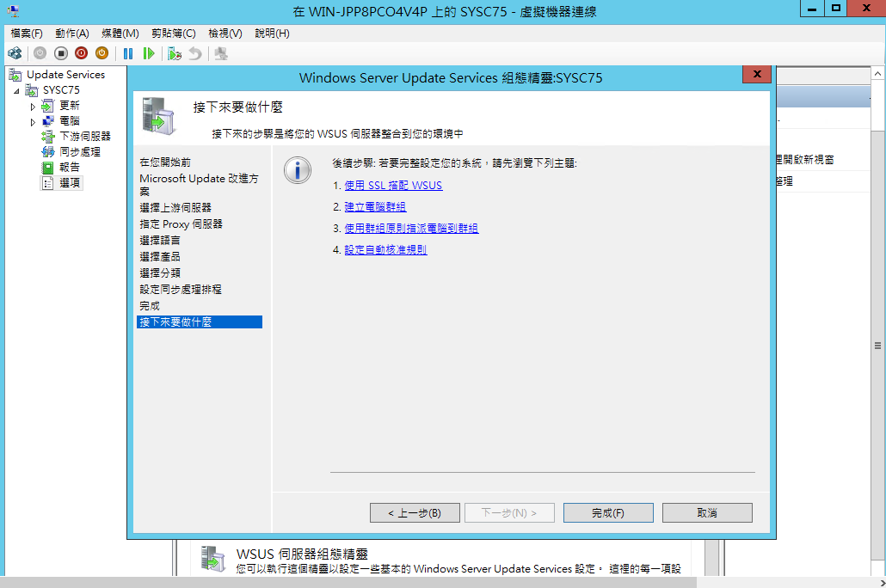
Task: Click the 更新 node icon
Action: (48, 106)
